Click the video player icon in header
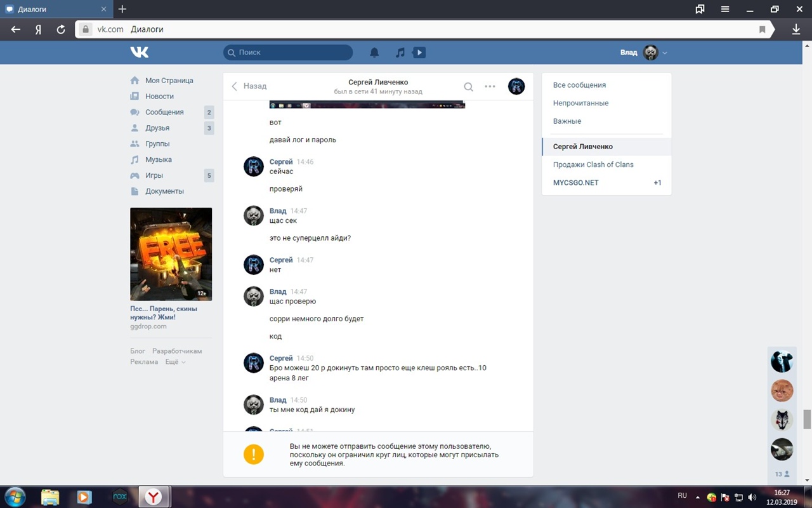The height and width of the screenshot is (508, 812). click(x=419, y=53)
